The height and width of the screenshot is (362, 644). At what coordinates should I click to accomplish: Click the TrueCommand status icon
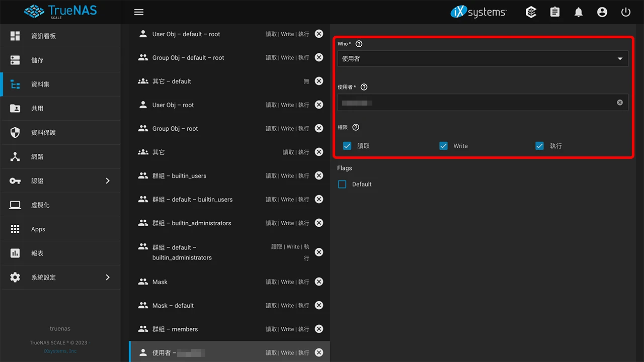(531, 12)
